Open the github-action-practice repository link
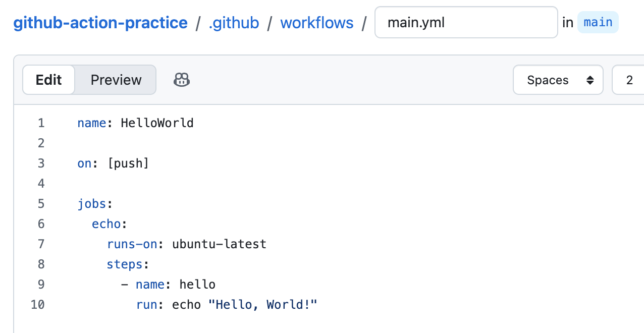Image resolution: width=644 pixels, height=333 pixels. pyautogui.click(x=100, y=23)
